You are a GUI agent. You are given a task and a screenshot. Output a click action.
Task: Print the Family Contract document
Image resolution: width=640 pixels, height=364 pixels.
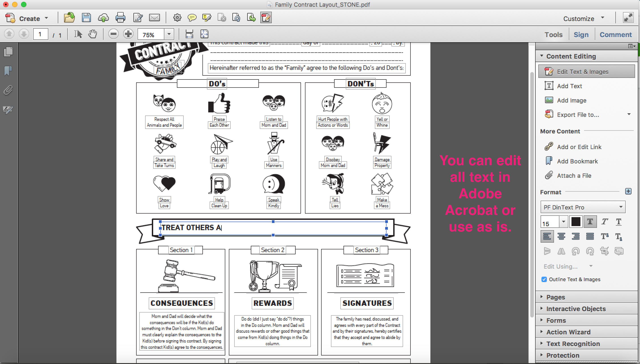pos(121,18)
